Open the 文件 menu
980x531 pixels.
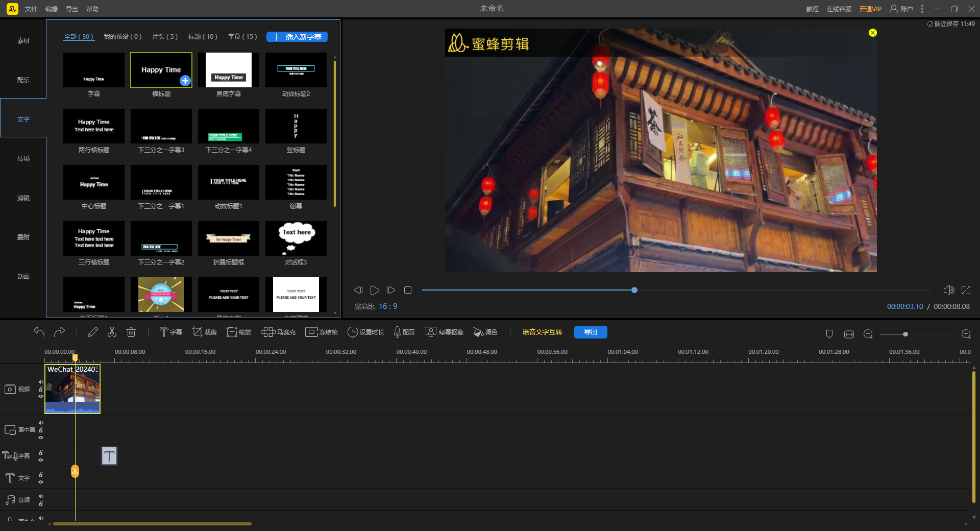31,9
